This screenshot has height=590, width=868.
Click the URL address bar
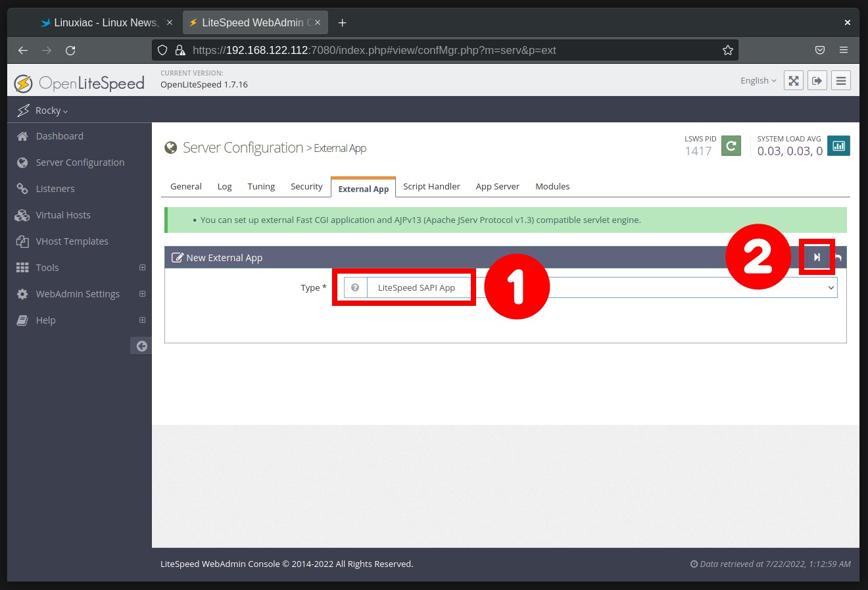[x=445, y=50]
